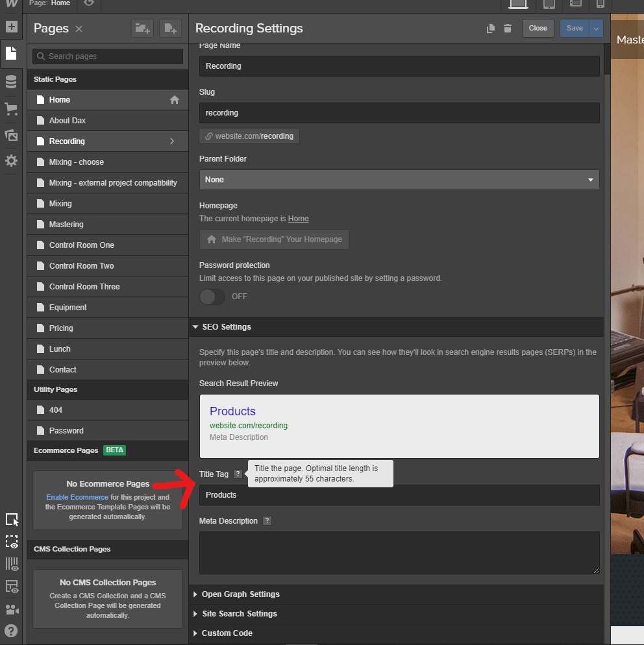Open the Assets images icon in sidebar
This screenshot has height=645, width=644.
click(11, 135)
